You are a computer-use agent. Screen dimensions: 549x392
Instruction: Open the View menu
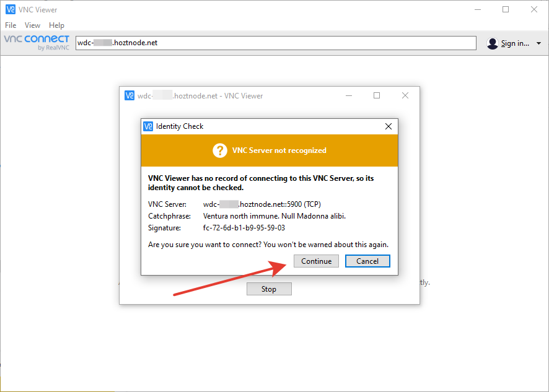[32, 25]
